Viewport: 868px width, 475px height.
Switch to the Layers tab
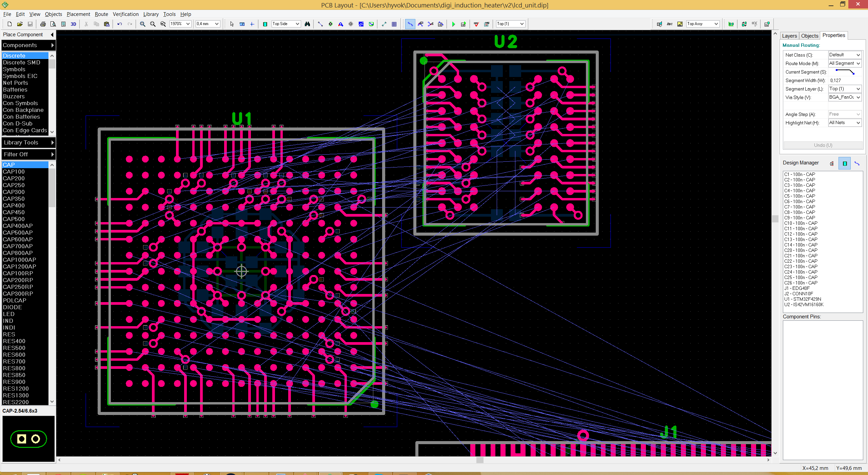[x=789, y=36]
